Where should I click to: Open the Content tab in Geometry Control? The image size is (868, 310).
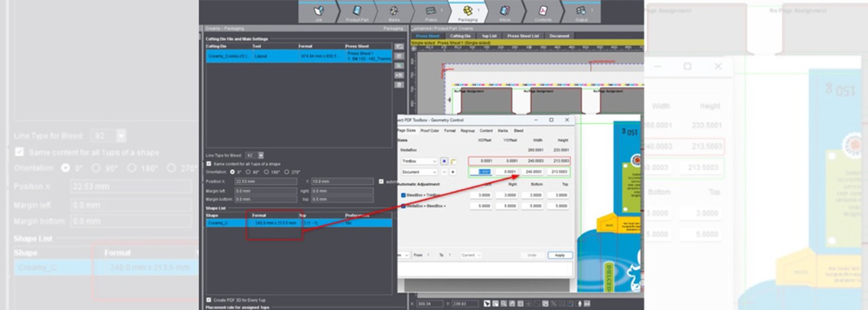pyautogui.click(x=486, y=131)
